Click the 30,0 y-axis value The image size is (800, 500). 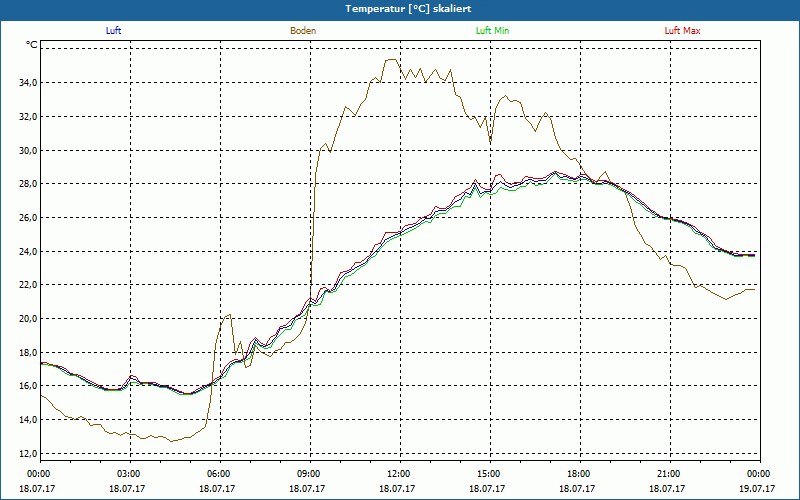pyautogui.click(x=29, y=150)
